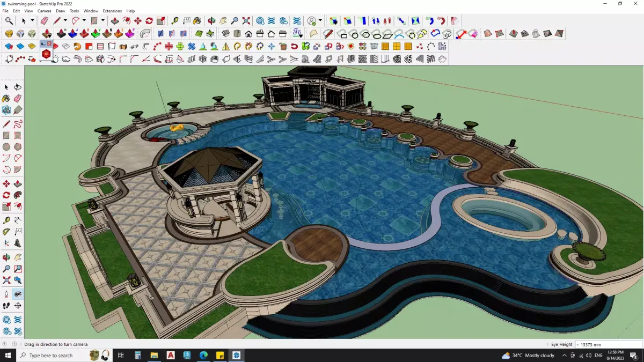
Task: Select the Orbit tool in top toolbar
Action: 211,21
